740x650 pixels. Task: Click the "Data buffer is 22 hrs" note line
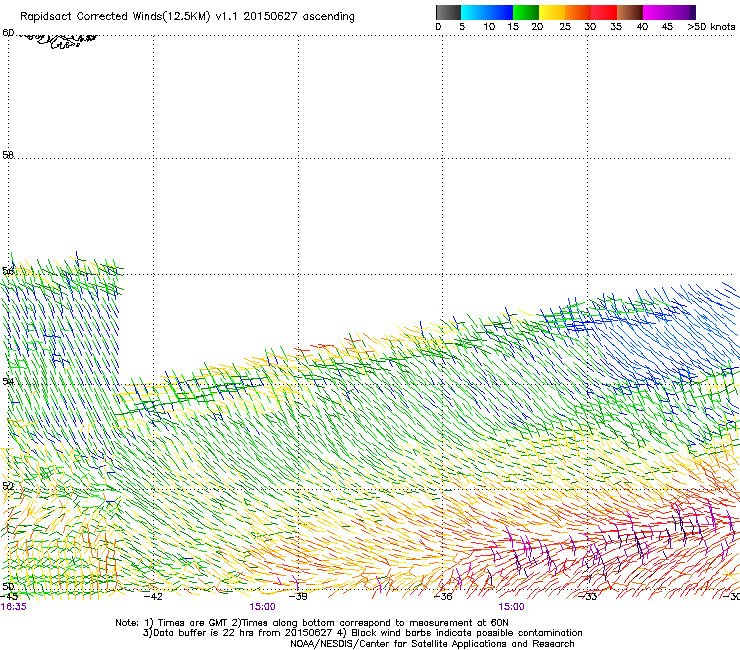(x=362, y=633)
